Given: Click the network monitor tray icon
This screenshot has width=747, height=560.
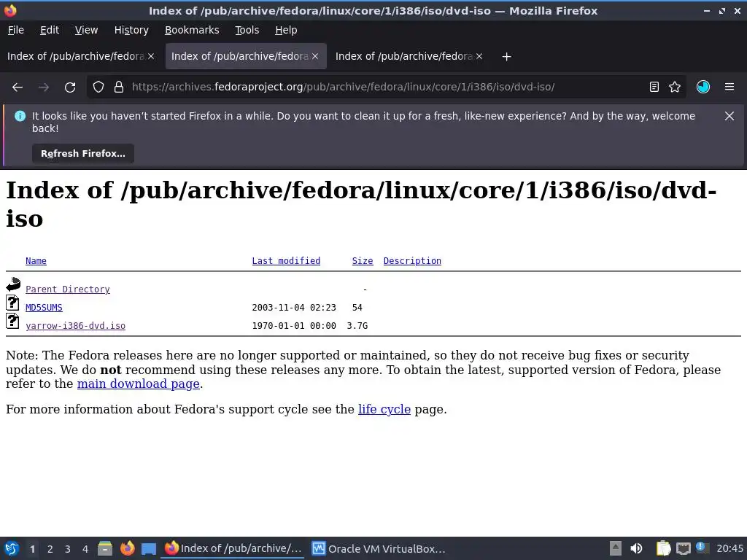Looking at the screenshot, I should coord(683,548).
